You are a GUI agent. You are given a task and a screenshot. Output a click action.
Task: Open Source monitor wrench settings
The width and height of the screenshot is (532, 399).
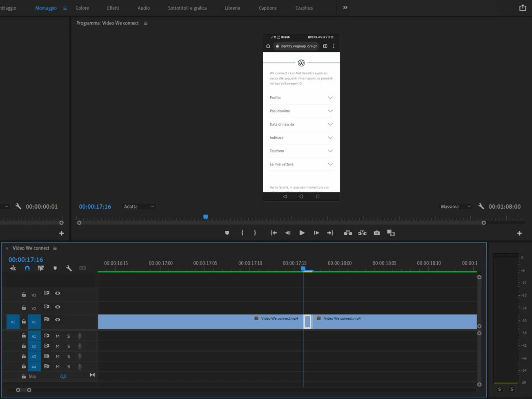(18, 207)
